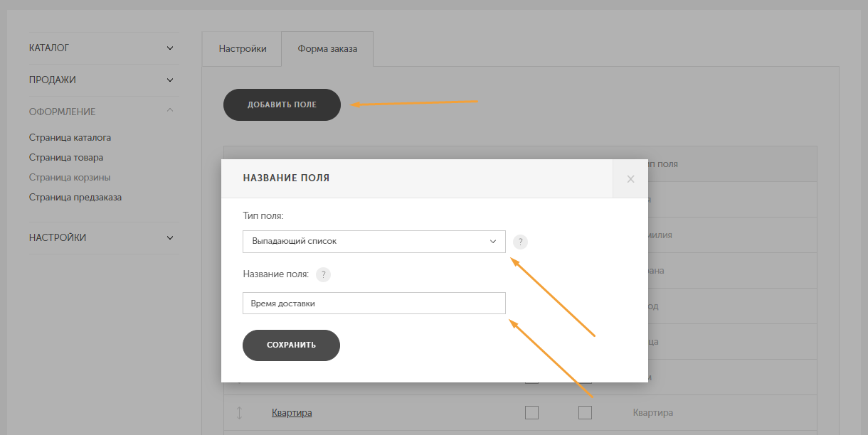Collapse the Оформление sidebar section
Viewport: 868px width, 435px height.
pos(104,112)
